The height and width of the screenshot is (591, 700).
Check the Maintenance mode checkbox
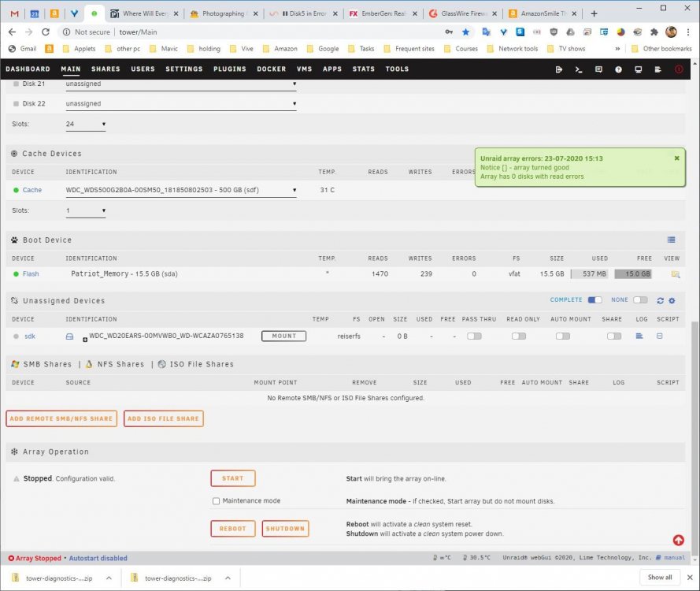216,500
